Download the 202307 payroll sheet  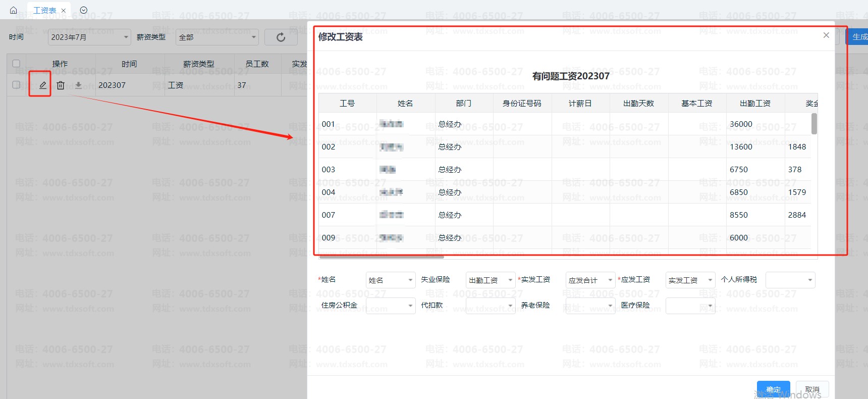(78, 85)
